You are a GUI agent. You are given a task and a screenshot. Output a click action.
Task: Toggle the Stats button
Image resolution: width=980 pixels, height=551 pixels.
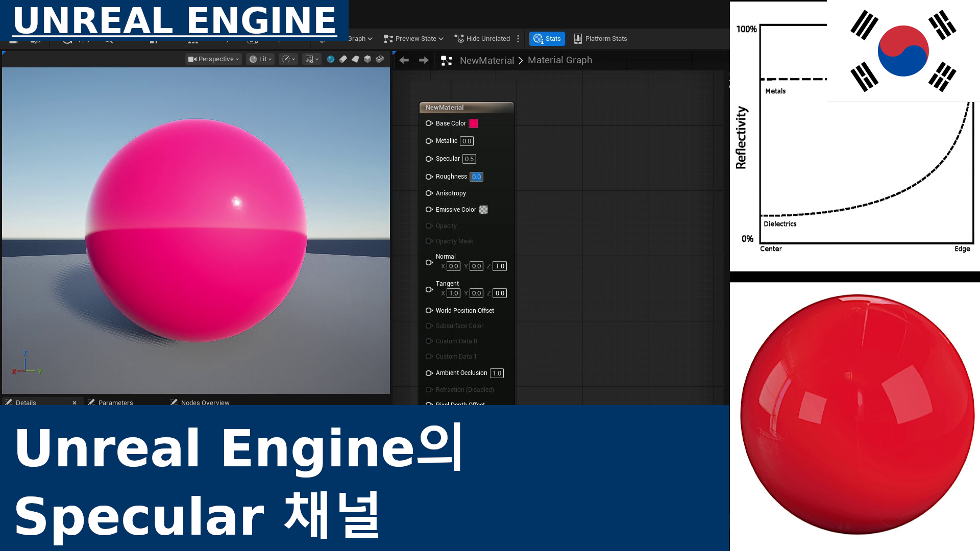pyautogui.click(x=547, y=39)
